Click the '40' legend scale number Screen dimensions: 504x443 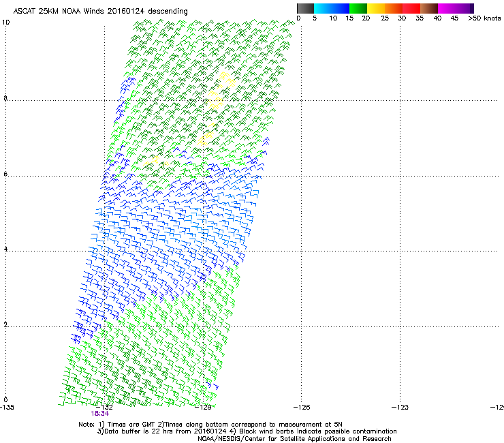(x=437, y=18)
